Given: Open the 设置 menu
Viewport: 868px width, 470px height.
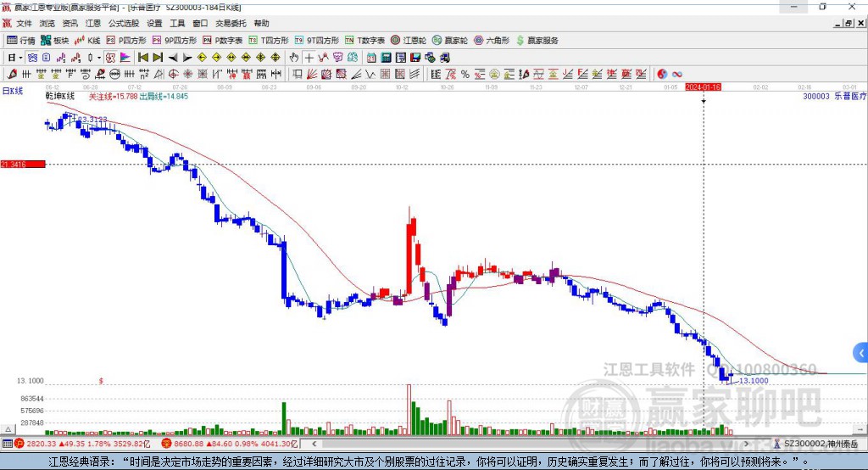Looking at the screenshot, I should pos(154,23).
